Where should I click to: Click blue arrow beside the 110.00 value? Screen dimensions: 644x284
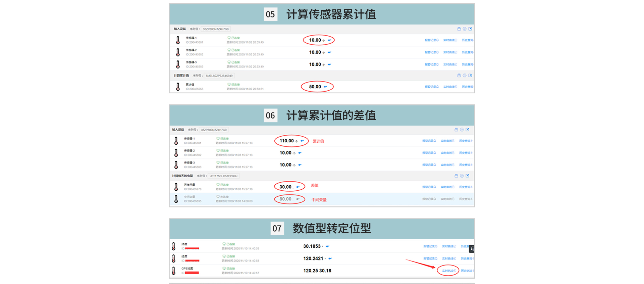pos(302,141)
